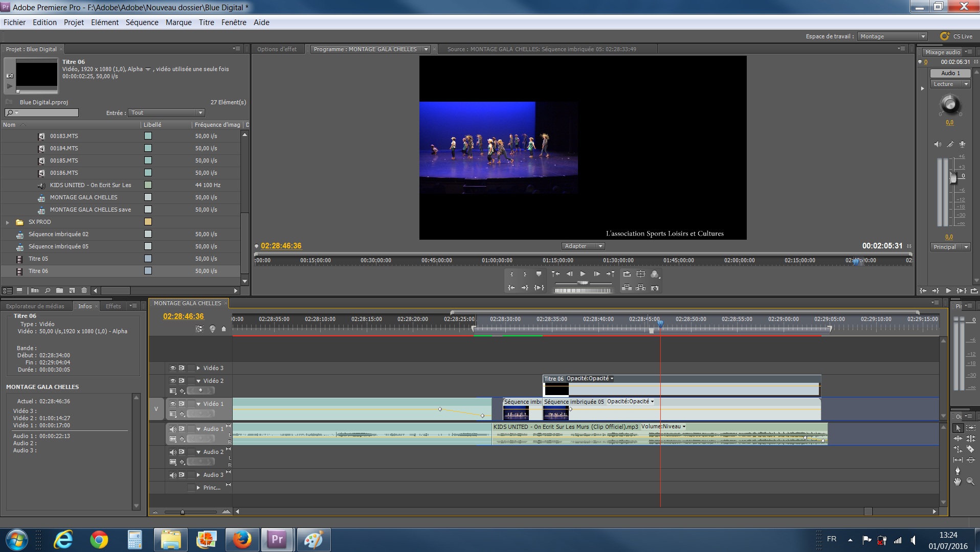Delete item with Project panel trash icon
The height and width of the screenshot is (552, 980).
84,290
